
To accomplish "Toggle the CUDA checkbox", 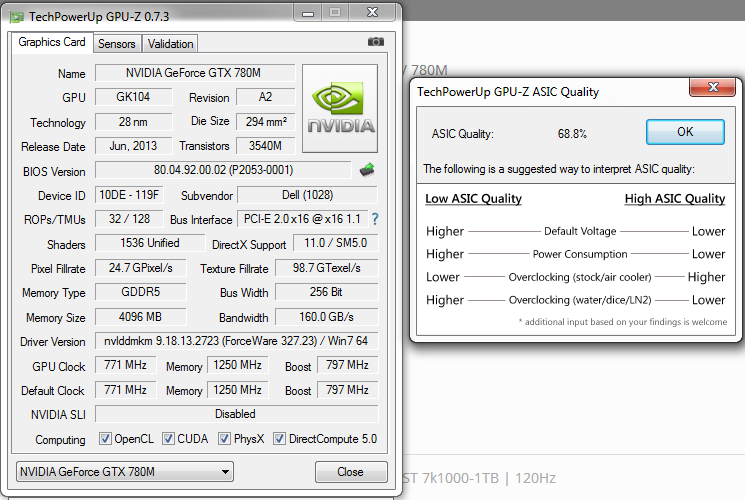I will (168, 438).
